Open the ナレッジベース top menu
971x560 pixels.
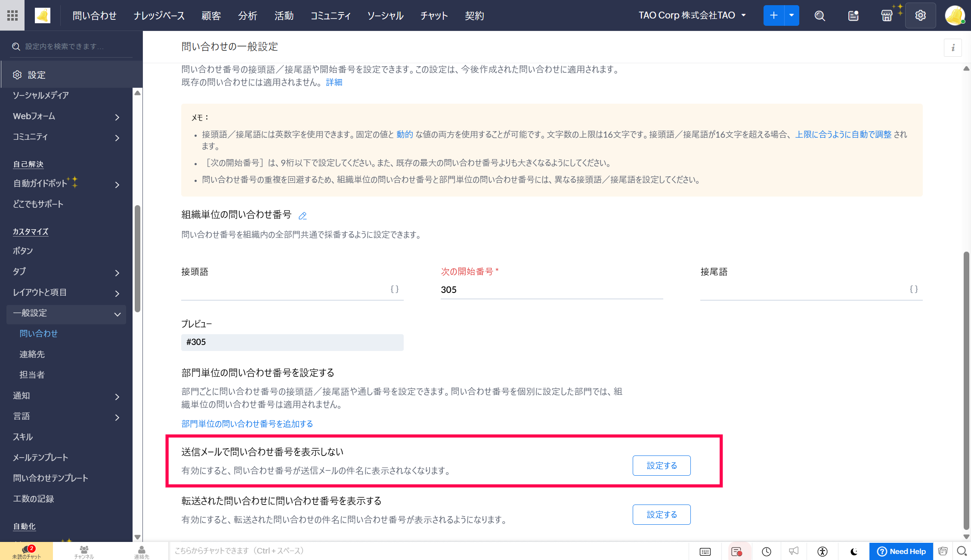click(159, 16)
